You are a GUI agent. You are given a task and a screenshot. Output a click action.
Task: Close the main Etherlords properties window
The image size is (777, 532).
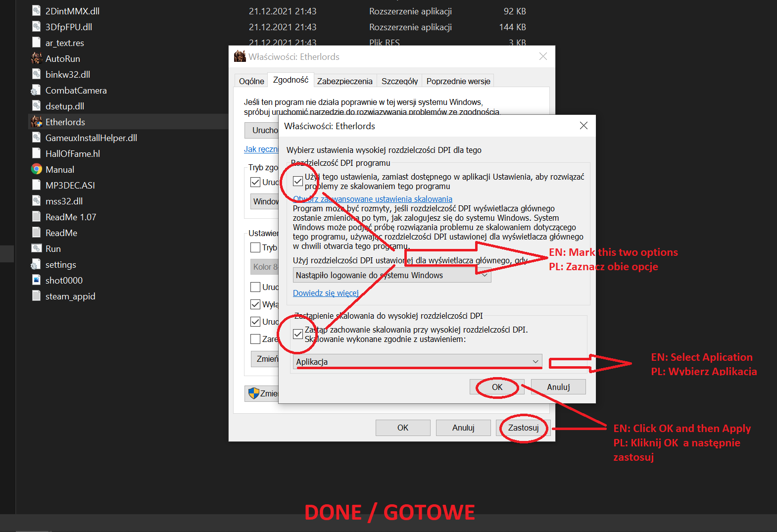click(x=543, y=56)
